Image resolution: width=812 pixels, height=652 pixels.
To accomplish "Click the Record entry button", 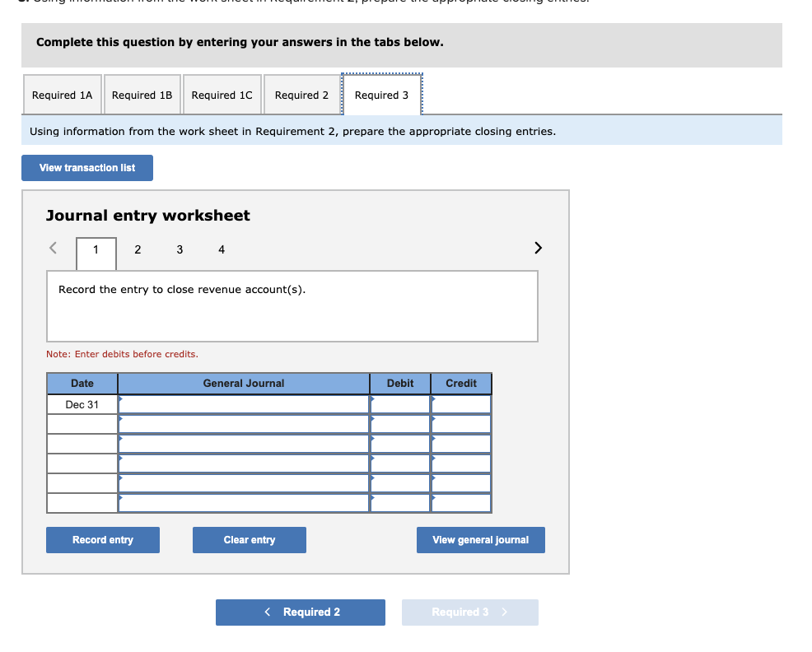I will (x=102, y=539).
